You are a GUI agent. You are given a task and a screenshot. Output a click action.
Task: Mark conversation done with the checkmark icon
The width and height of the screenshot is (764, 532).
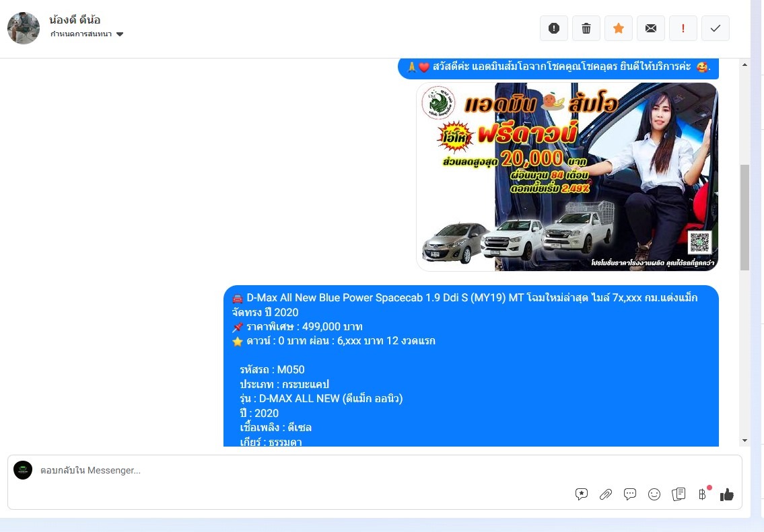click(x=716, y=28)
